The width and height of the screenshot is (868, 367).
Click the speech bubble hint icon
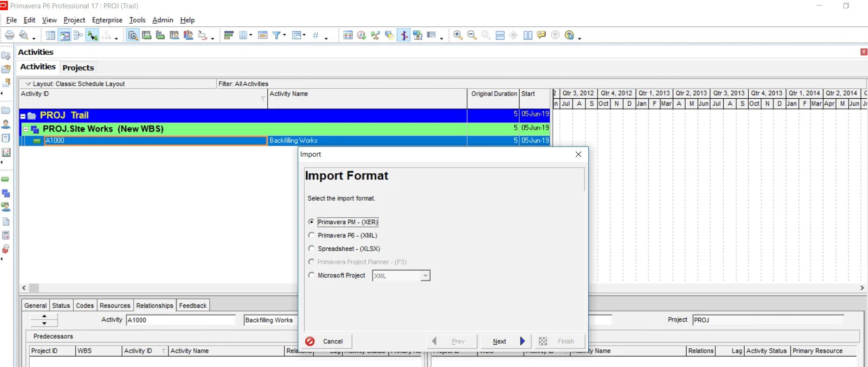pos(541,35)
